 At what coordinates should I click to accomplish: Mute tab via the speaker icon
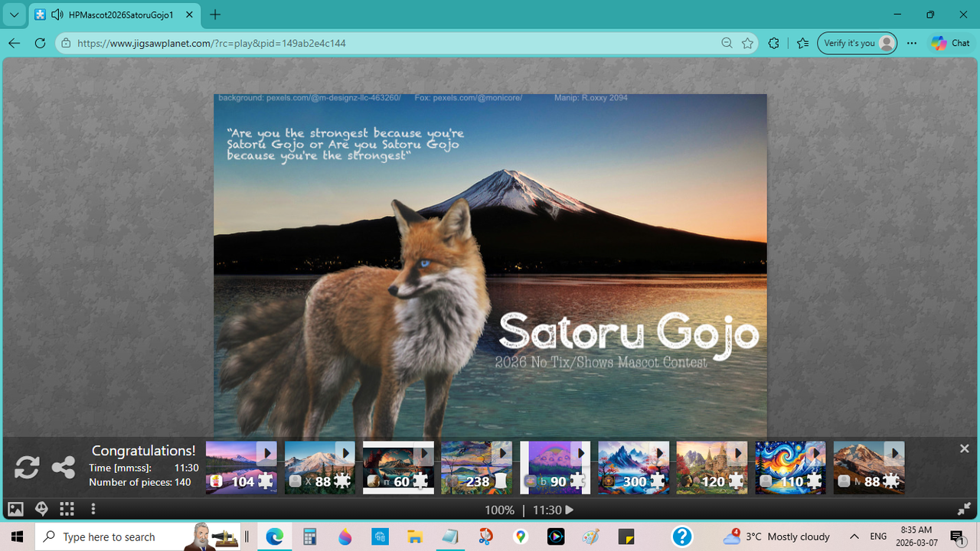click(57, 15)
